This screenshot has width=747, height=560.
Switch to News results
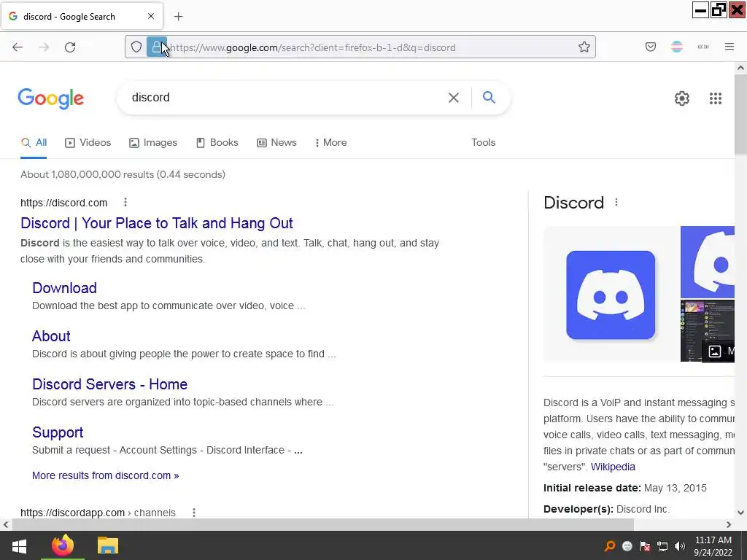tap(276, 142)
